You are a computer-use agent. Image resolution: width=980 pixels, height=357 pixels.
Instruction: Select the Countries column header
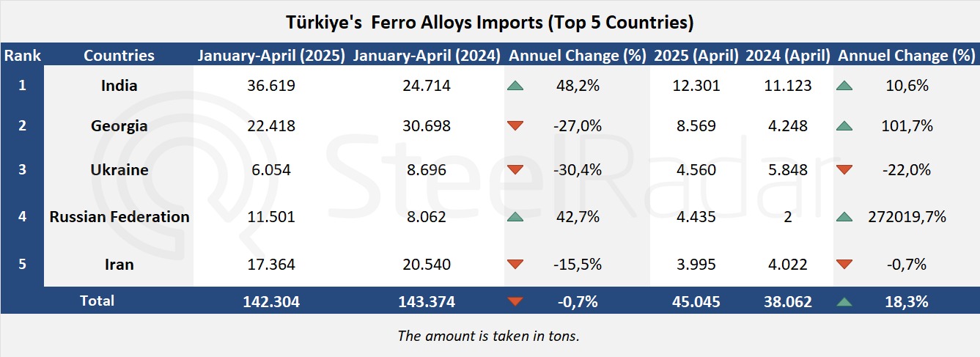tap(119, 56)
